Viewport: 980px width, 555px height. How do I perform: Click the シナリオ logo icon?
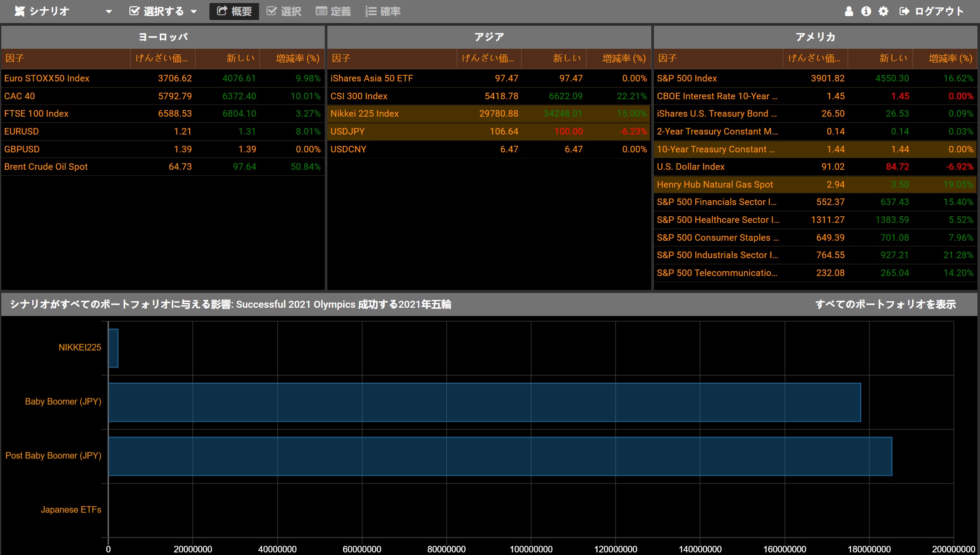click(20, 11)
